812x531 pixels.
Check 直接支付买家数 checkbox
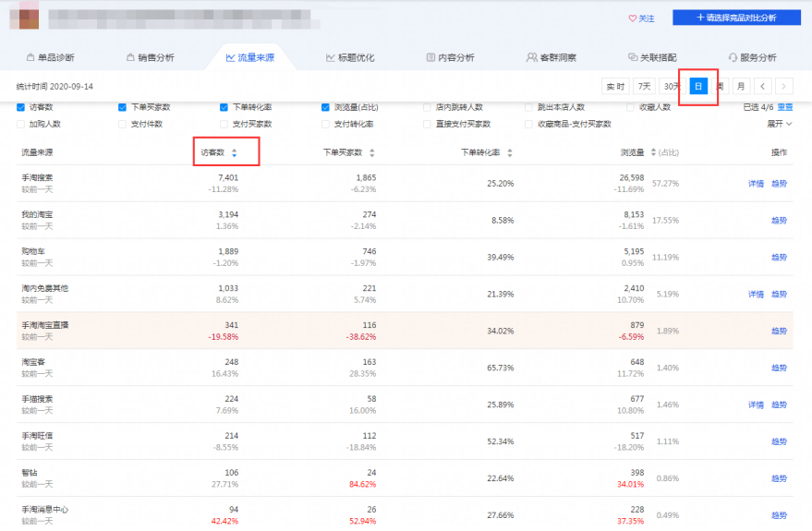coord(427,125)
